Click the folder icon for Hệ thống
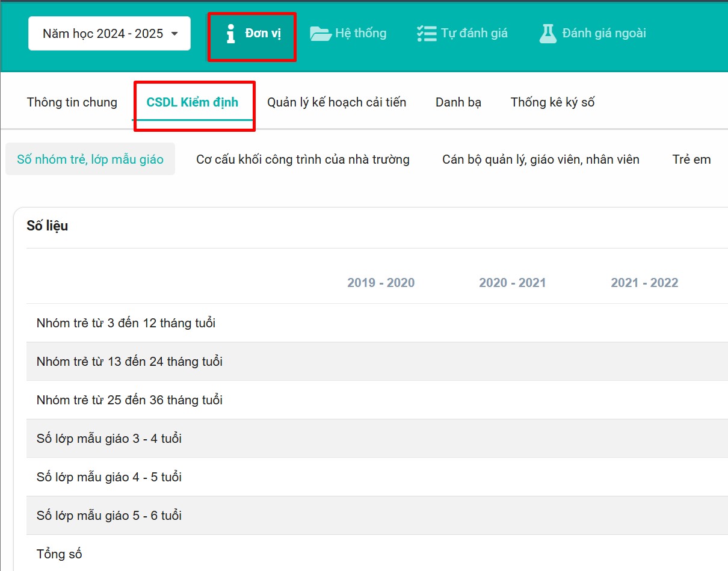Screen dimensions: 728x571 tap(320, 34)
